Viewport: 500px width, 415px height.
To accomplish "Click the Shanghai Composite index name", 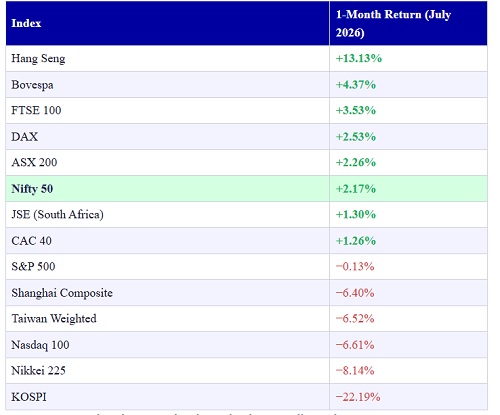I will [x=62, y=293].
